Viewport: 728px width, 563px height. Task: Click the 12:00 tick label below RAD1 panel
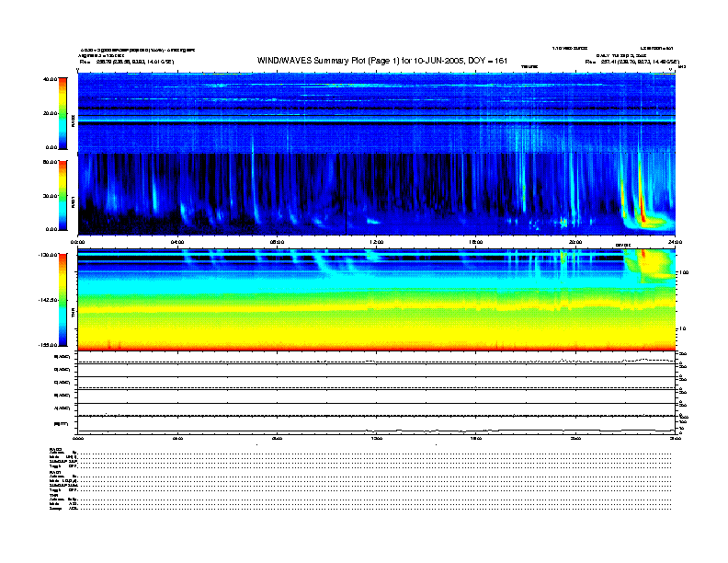pyautogui.click(x=377, y=242)
